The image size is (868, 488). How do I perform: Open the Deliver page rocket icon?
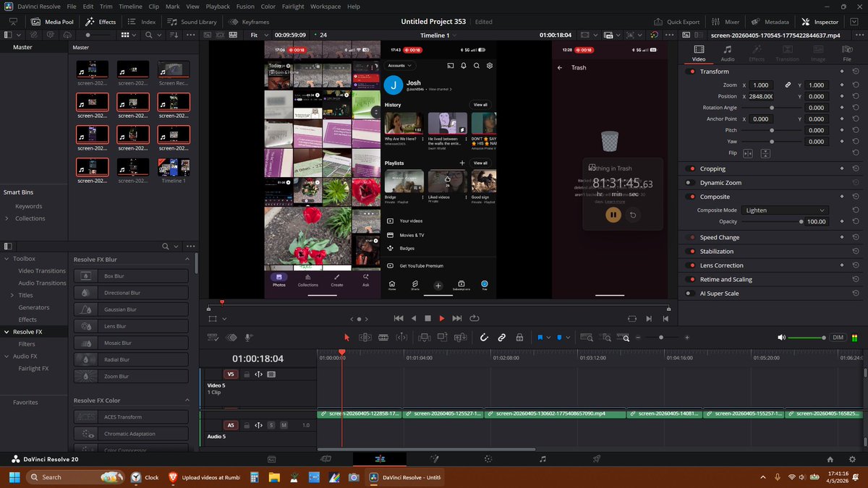(597, 459)
